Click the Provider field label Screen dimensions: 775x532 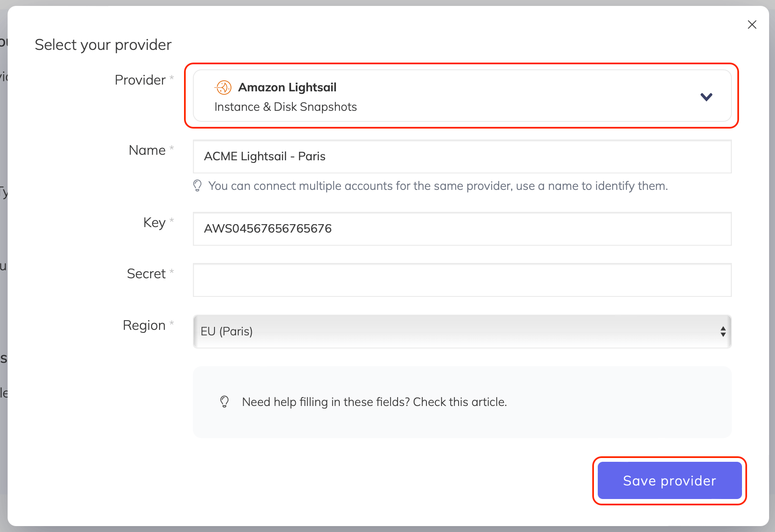click(140, 80)
